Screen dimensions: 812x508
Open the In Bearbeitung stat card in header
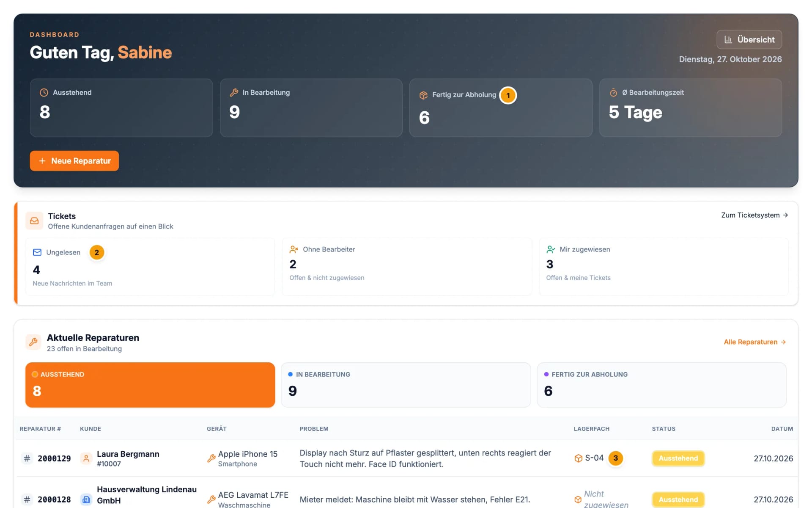pos(311,108)
